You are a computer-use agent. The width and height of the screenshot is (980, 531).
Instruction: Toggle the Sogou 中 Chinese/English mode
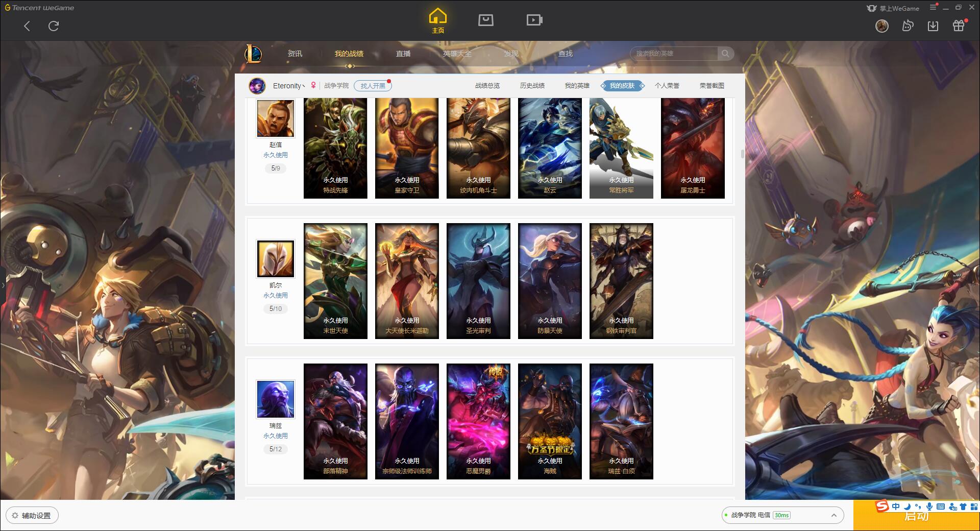[896, 506]
